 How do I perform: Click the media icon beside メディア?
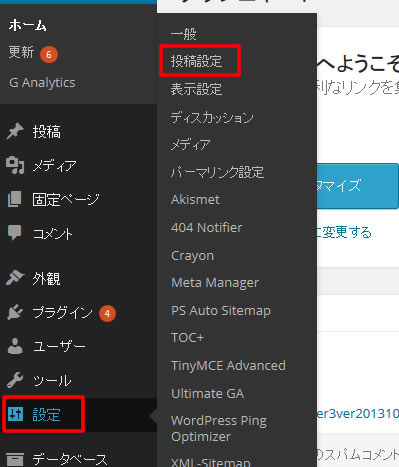(x=15, y=165)
